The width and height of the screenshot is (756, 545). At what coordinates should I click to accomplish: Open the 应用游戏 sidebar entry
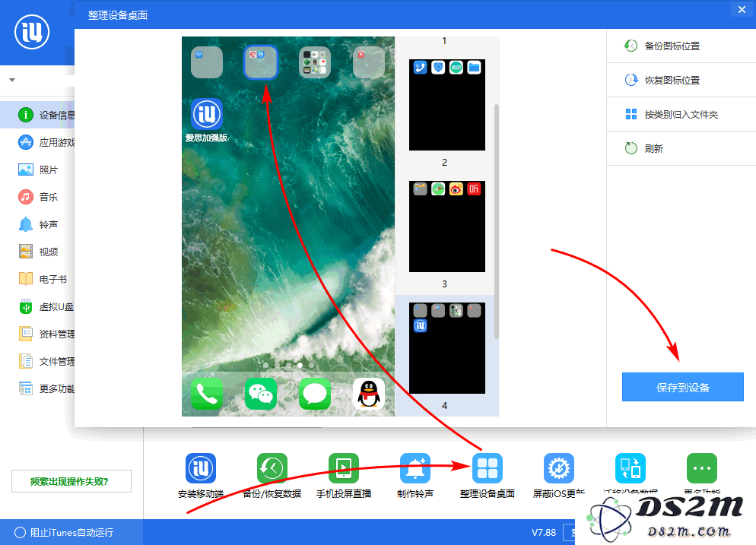coord(37,142)
